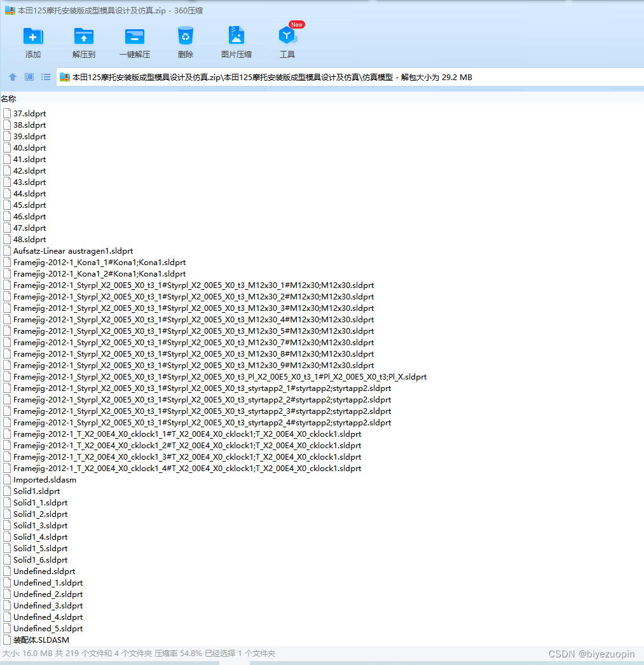Select the M12x30_8#M12x30 Framejig file

pos(193,354)
